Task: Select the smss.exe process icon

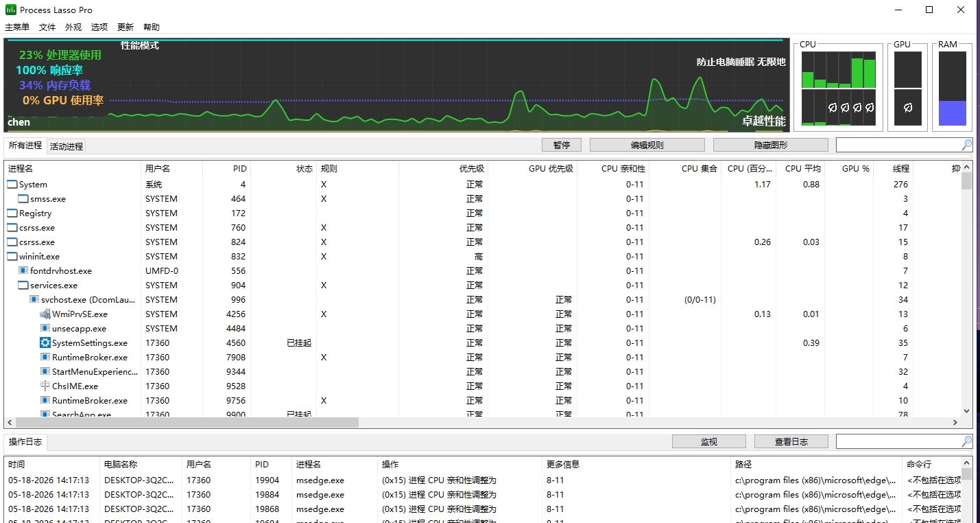Action: tap(23, 199)
